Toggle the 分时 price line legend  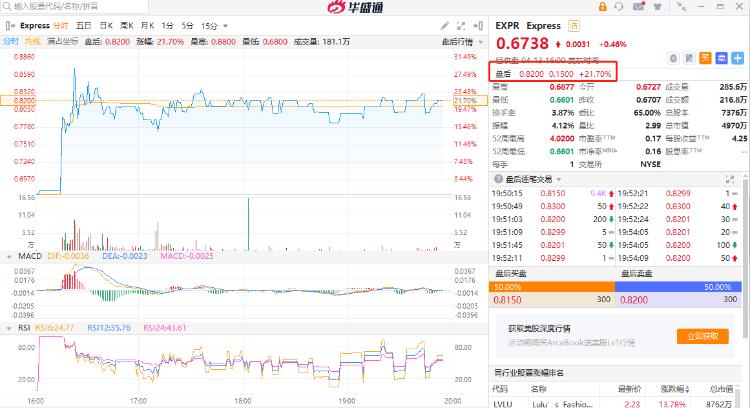[11, 42]
